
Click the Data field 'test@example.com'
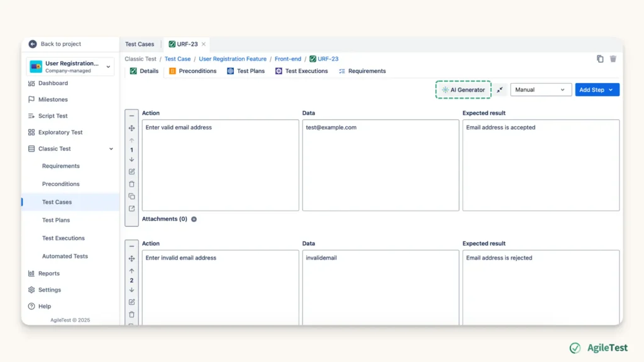point(380,165)
